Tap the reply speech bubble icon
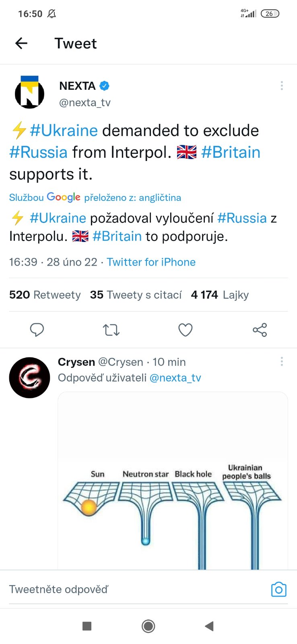The height and width of the screenshot is (644, 297). [x=37, y=330]
